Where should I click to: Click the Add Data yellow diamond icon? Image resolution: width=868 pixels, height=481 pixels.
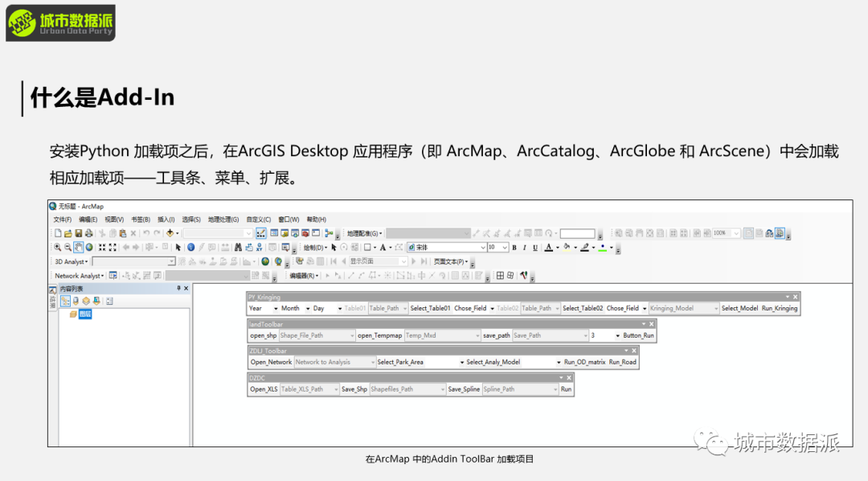[170, 233]
